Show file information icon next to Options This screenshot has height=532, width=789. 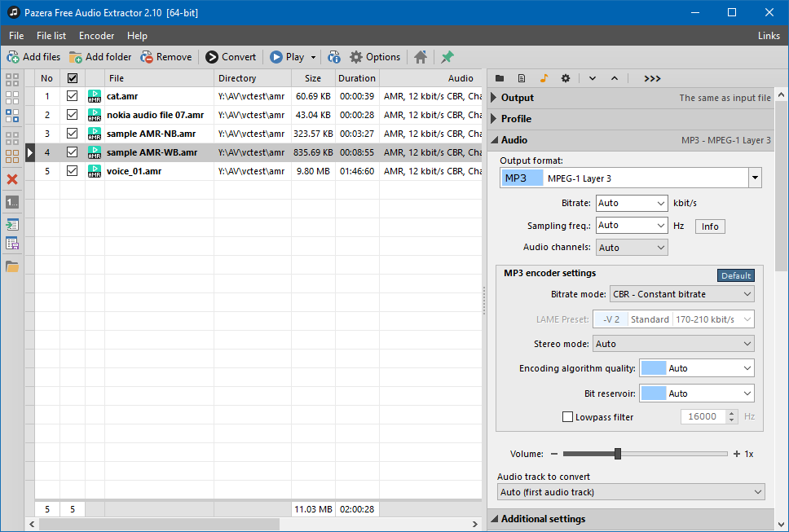coord(334,57)
